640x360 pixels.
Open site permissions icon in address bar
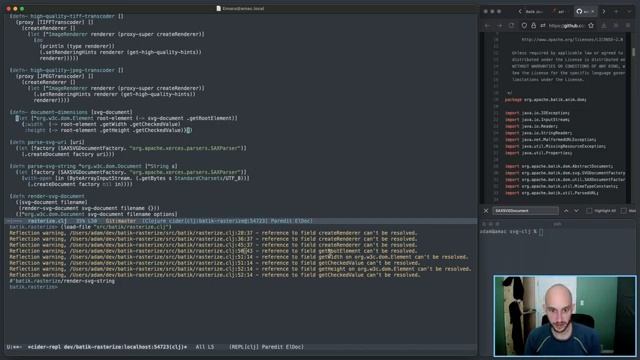point(543,25)
